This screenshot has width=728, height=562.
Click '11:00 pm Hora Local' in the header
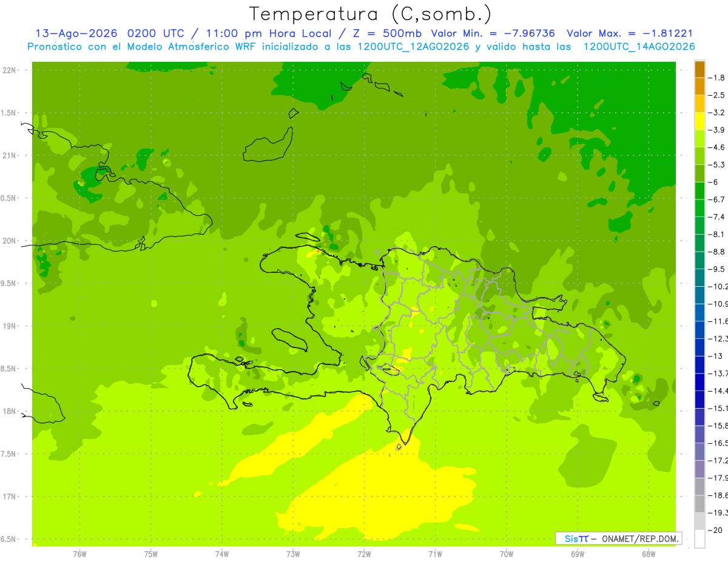(x=269, y=33)
